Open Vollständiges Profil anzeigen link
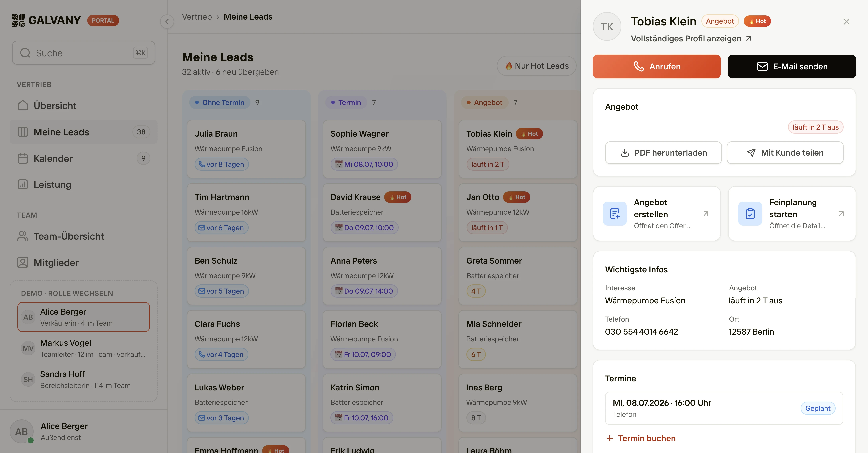 pos(691,38)
